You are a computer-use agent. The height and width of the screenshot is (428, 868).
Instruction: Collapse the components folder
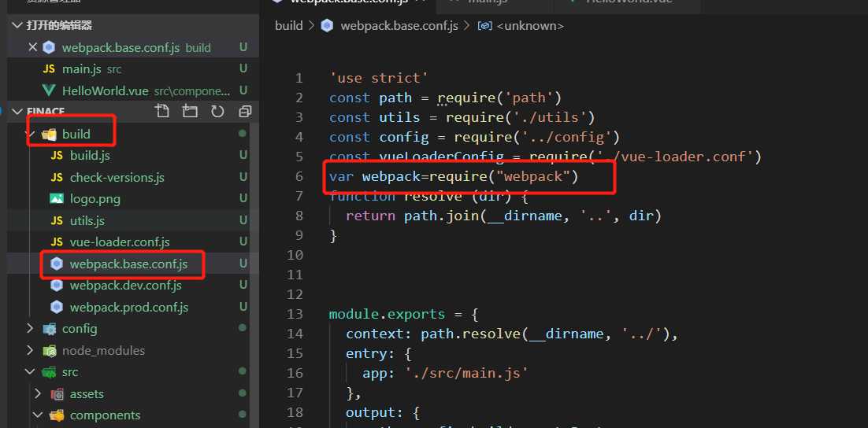pos(38,415)
